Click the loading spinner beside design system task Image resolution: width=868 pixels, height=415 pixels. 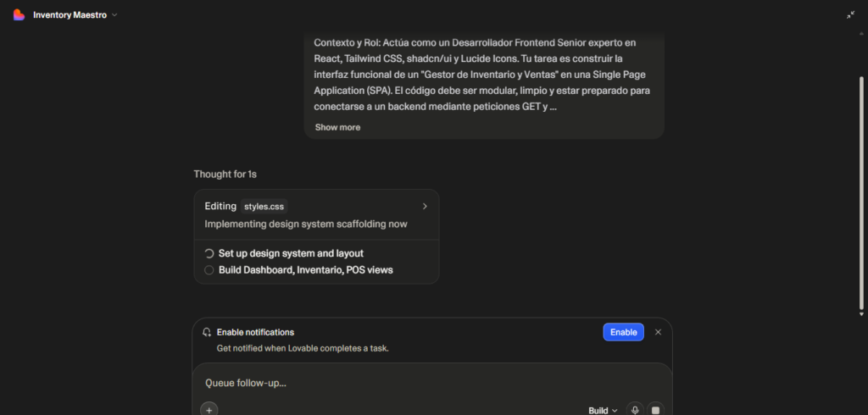point(209,253)
